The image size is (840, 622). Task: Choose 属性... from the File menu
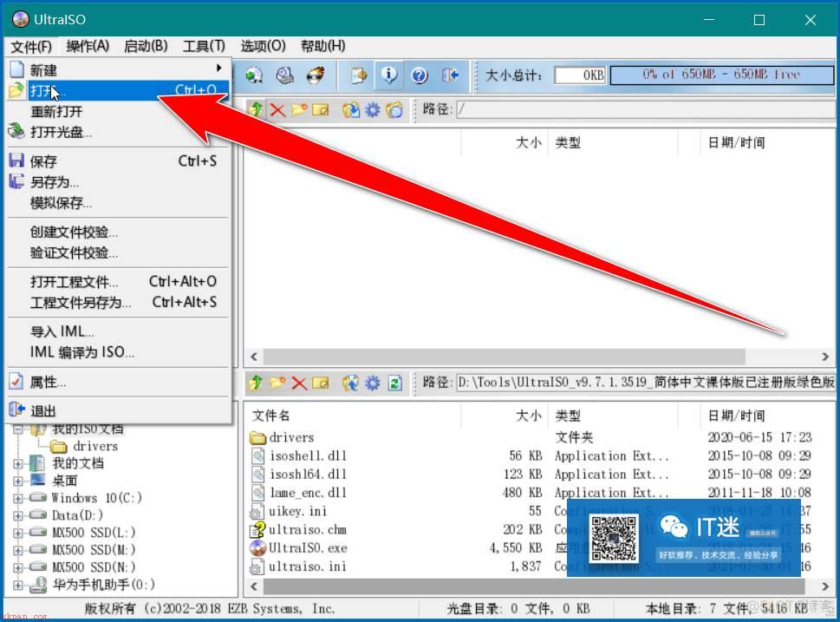(x=119, y=383)
